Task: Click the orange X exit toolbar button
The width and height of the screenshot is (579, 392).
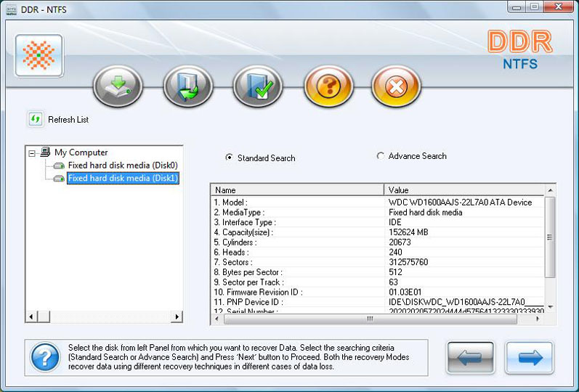Action: tap(396, 86)
